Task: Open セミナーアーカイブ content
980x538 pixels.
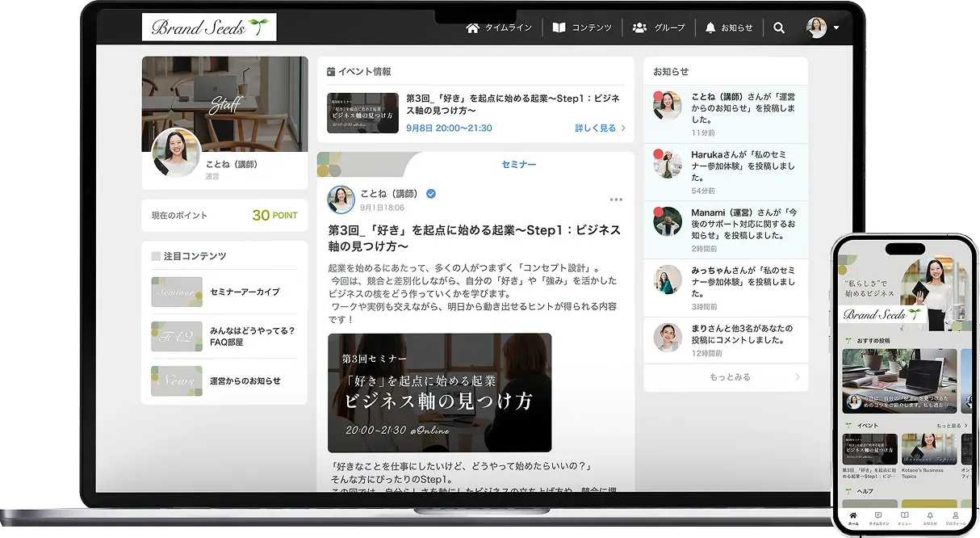Action: click(x=245, y=292)
